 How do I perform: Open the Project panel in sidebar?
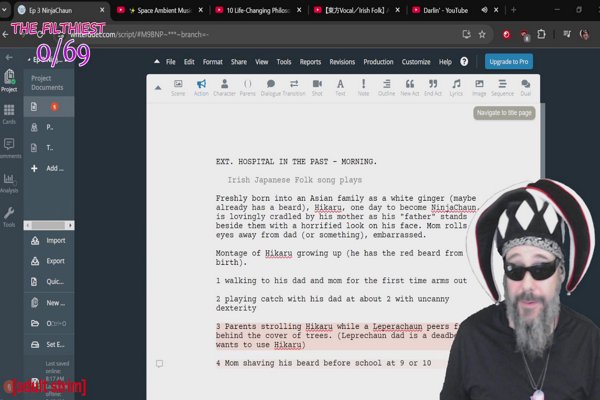9,81
